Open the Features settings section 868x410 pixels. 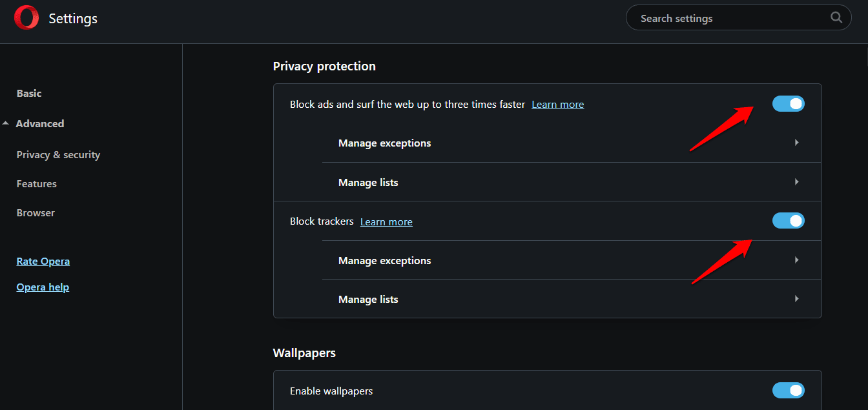pos(36,183)
